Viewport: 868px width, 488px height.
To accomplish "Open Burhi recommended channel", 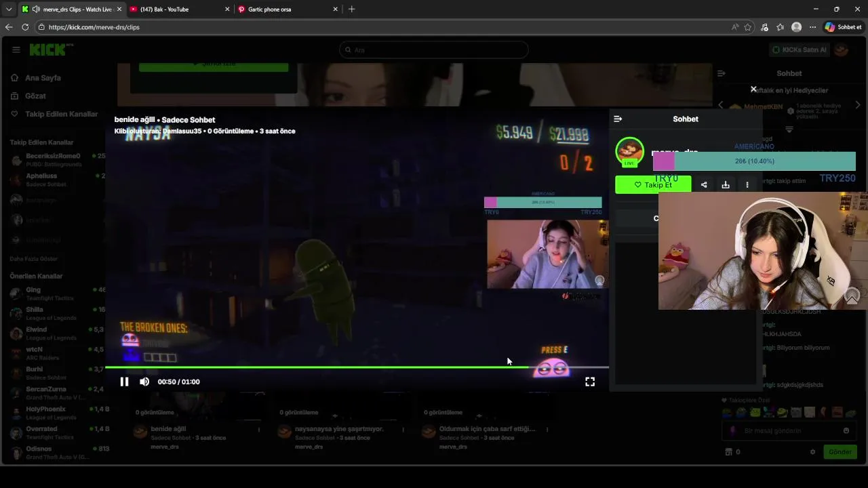I will (x=58, y=373).
